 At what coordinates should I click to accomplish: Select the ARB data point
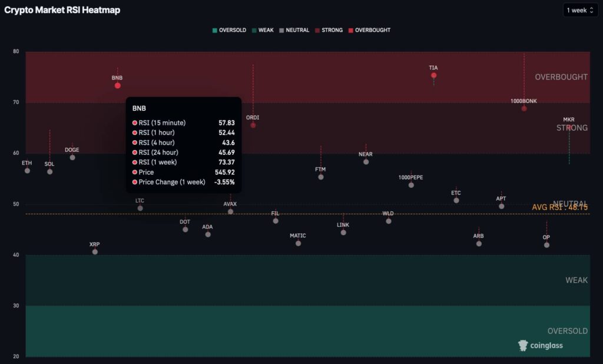(479, 244)
